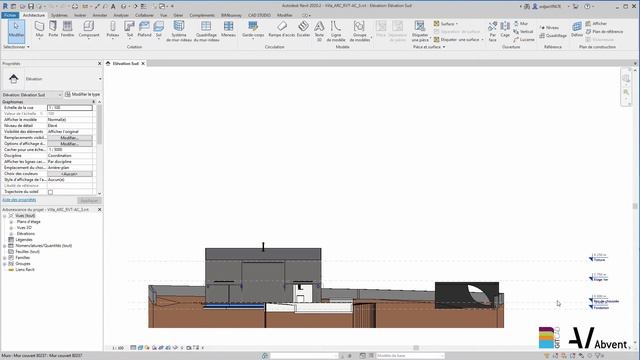Select the Porte (door) tool
The height and width of the screenshot is (360, 640).
[x=53, y=29]
